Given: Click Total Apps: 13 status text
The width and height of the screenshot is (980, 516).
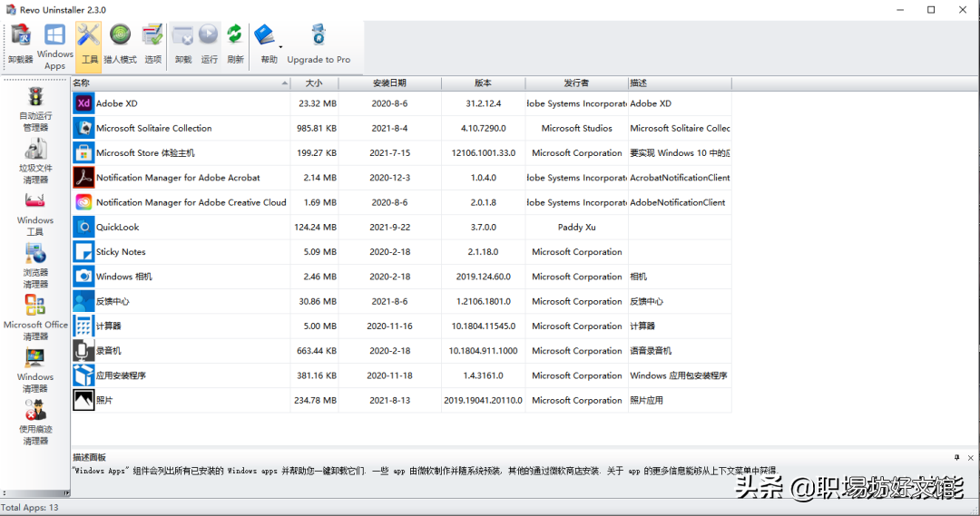Looking at the screenshot, I should tap(29, 507).
